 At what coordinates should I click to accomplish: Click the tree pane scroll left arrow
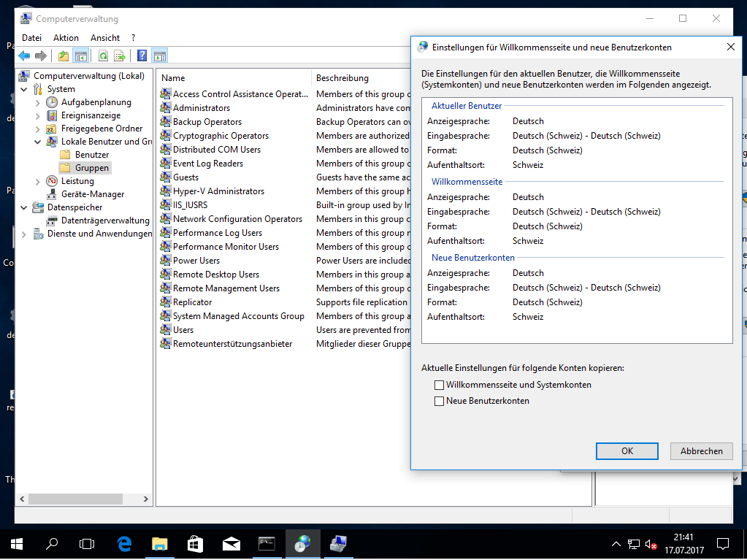(22, 499)
